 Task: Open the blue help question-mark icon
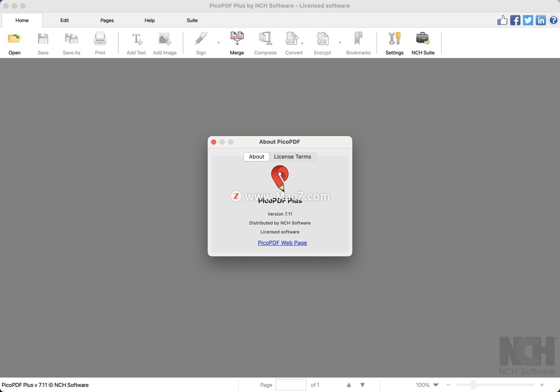553,20
